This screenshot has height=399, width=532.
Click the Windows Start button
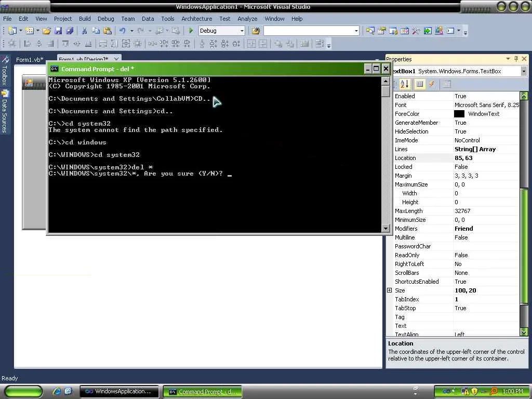point(23,392)
